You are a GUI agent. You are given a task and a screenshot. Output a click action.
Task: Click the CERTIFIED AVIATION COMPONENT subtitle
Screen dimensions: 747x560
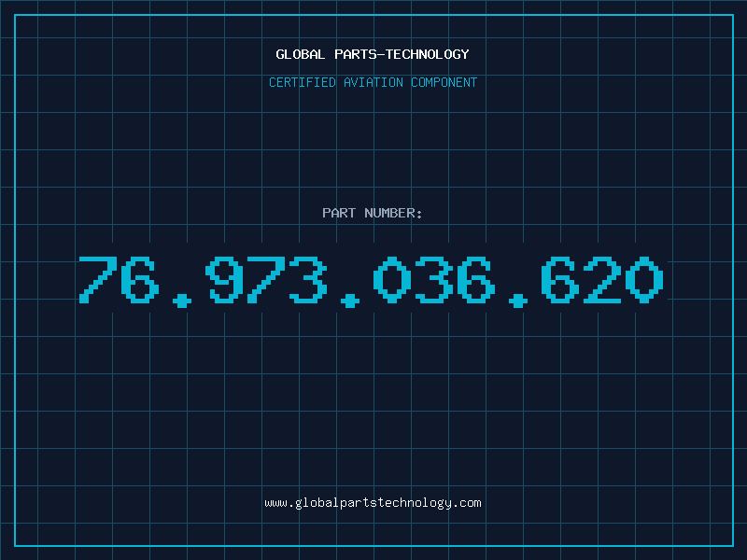[x=373, y=82]
